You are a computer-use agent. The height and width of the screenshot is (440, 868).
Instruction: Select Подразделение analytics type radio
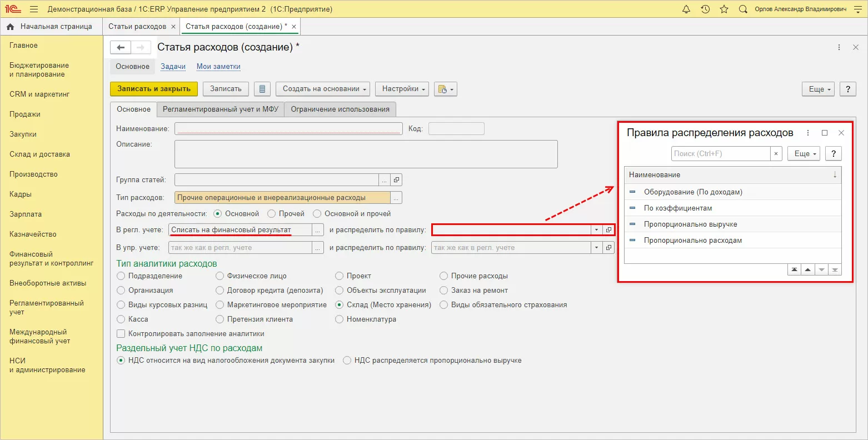pyautogui.click(x=121, y=276)
